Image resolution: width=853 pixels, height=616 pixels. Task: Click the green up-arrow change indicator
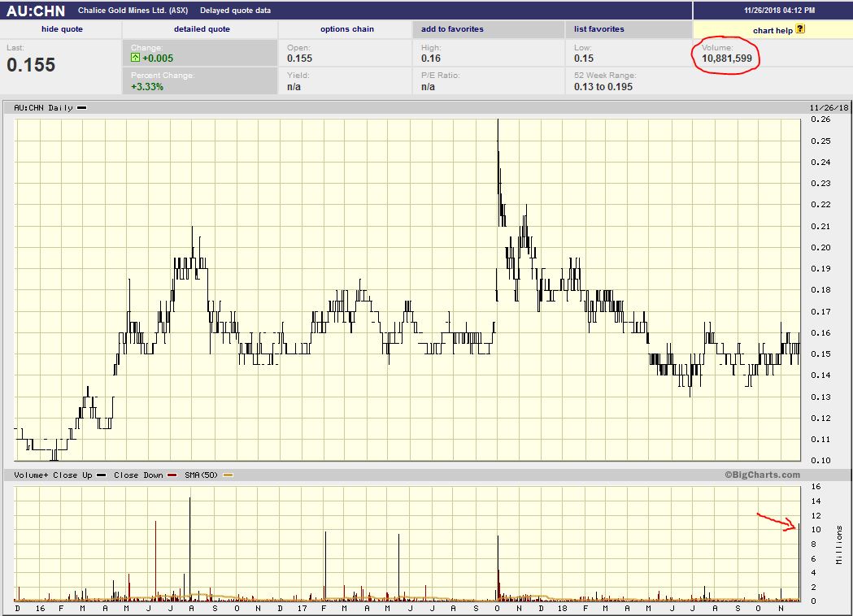pos(135,59)
